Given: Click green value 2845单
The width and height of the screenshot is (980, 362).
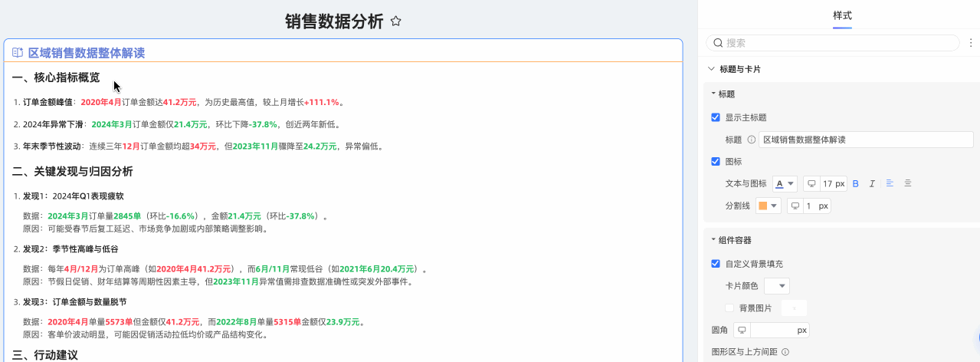Looking at the screenshot, I should (x=126, y=216).
